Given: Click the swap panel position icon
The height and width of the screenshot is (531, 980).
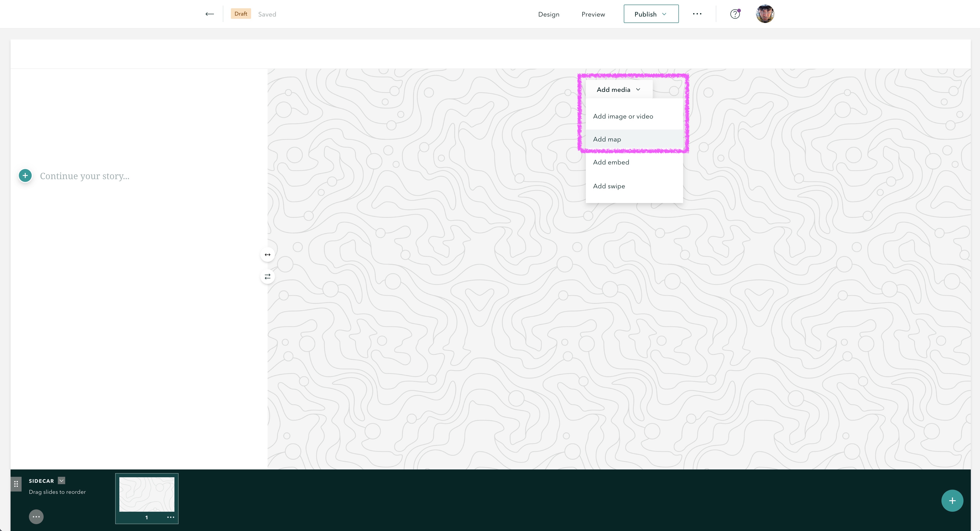Looking at the screenshot, I should (x=267, y=276).
